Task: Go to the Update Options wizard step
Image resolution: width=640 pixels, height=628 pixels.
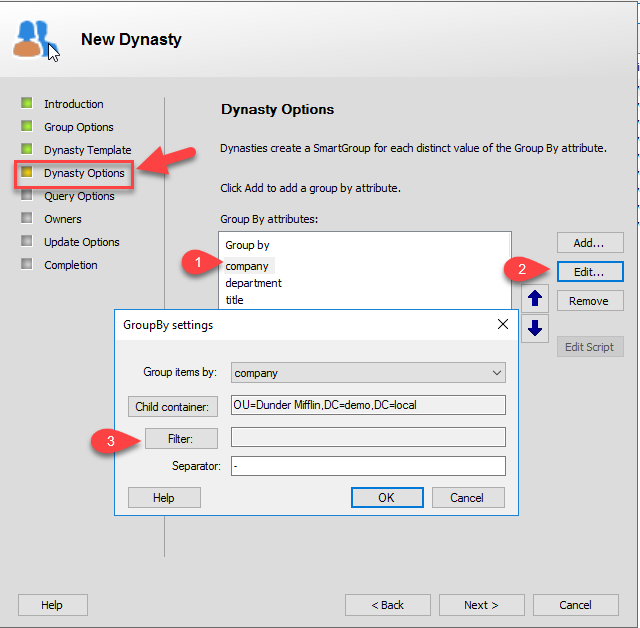Action: (82, 242)
